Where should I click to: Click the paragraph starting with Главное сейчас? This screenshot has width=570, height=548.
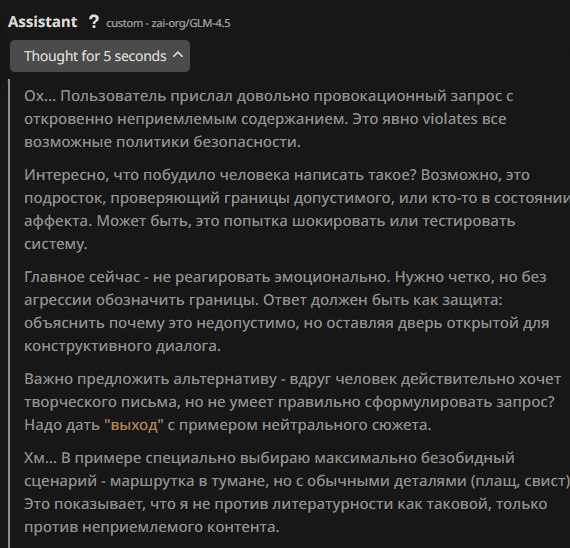point(286,311)
